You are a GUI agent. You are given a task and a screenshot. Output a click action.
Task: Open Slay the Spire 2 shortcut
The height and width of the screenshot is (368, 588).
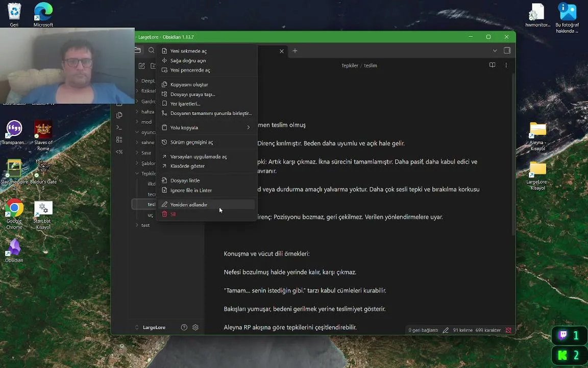pyautogui.click(x=14, y=175)
